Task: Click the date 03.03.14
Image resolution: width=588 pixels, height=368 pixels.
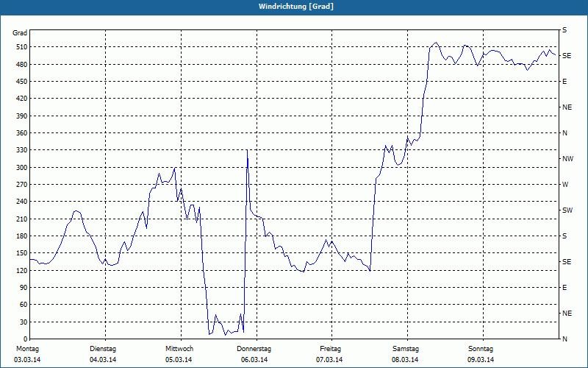Action: tap(27, 360)
